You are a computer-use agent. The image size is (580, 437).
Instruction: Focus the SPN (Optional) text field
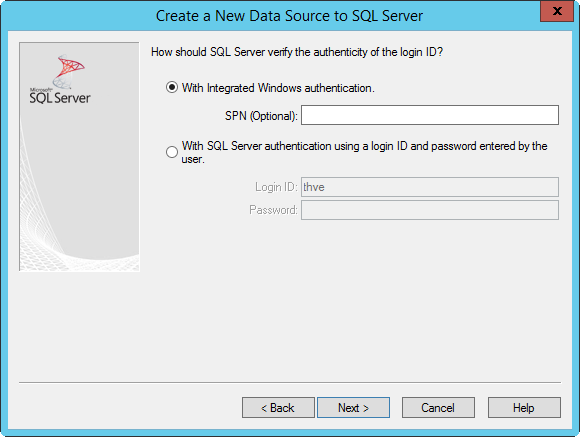pos(430,115)
